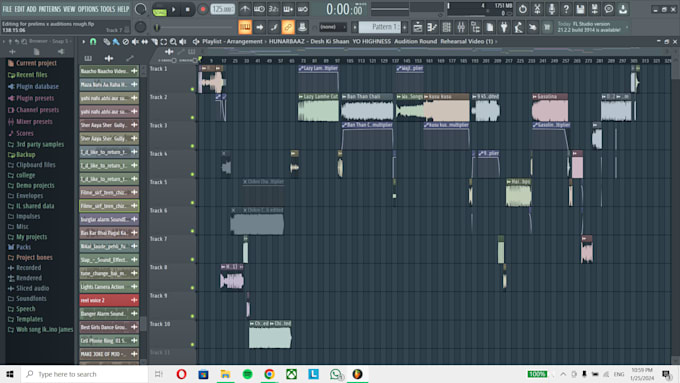Click the FL Studio version news message
This screenshot has width=680, height=383.
click(x=589, y=27)
